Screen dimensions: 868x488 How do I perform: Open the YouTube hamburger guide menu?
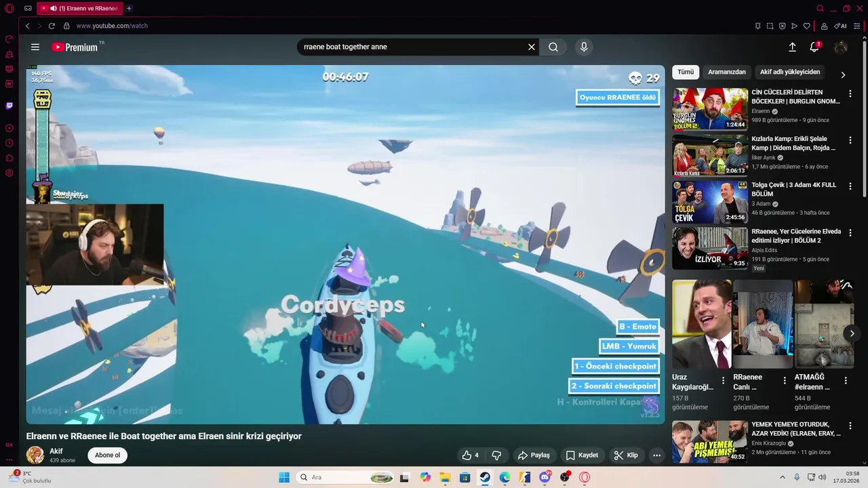click(35, 47)
